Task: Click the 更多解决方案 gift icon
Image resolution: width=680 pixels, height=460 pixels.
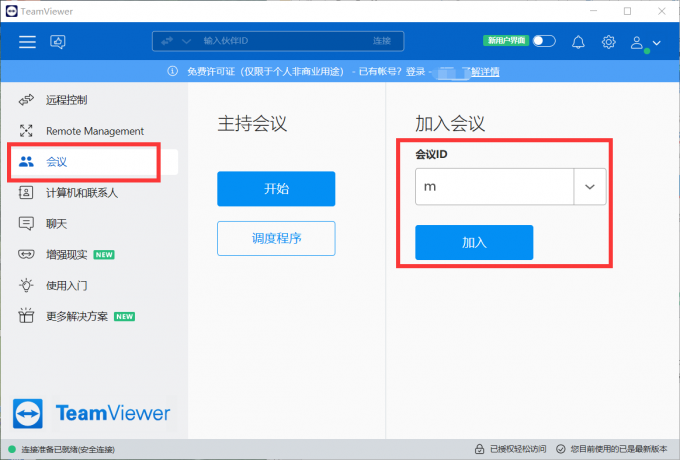Action: tap(26, 316)
